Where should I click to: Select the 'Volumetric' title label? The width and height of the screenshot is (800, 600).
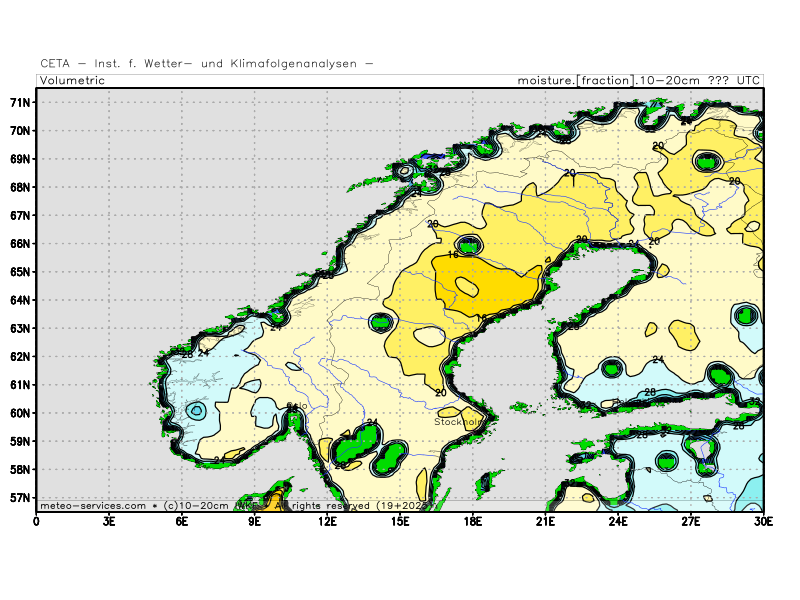point(72,81)
